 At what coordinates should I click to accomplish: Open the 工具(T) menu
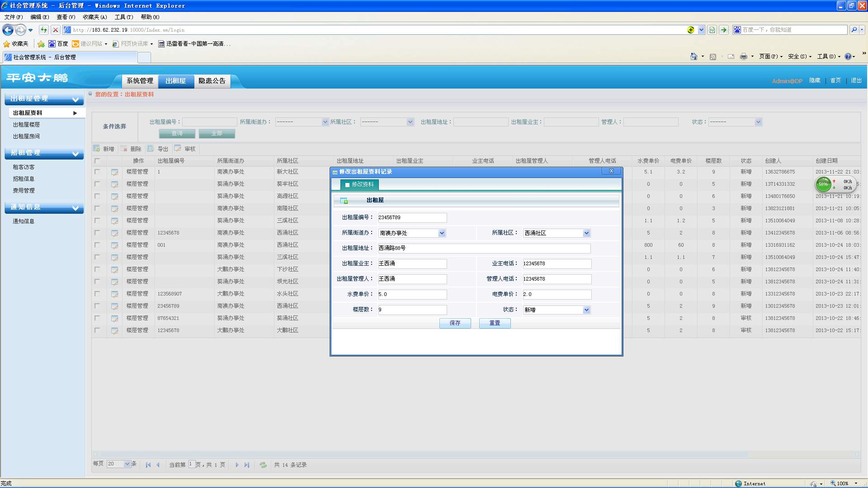[124, 17]
